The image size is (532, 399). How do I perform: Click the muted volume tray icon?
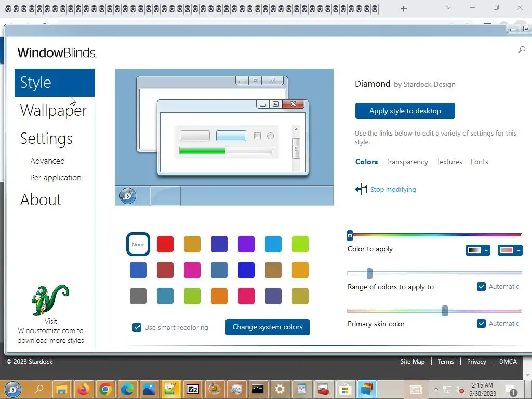point(459,390)
